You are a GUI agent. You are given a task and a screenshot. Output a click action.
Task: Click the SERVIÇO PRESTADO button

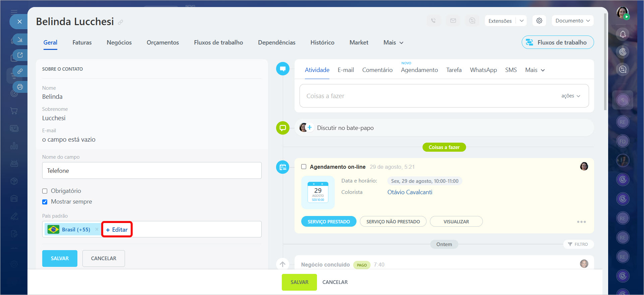tap(328, 222)
